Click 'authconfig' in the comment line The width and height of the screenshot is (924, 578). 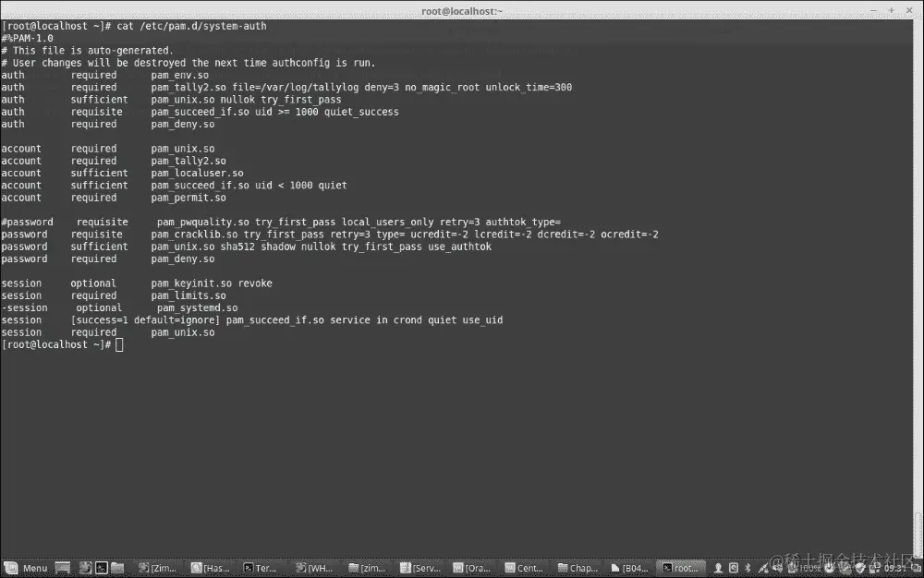300,63
